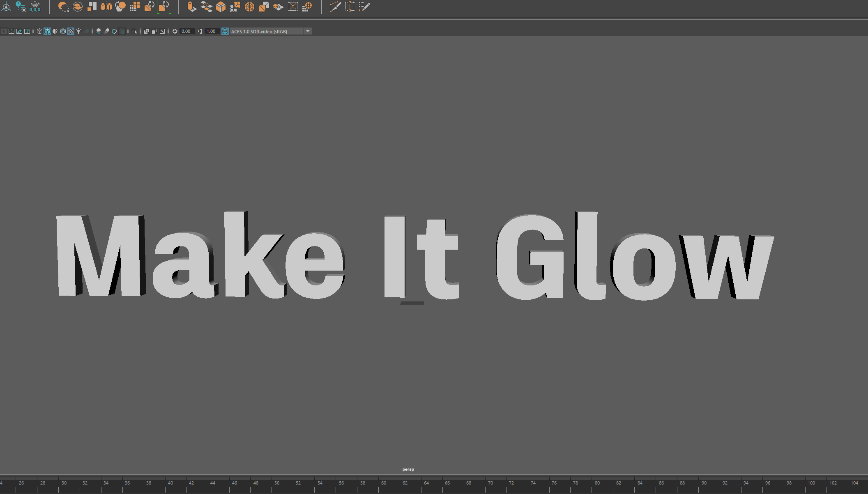Click the persp camera label
The height and width of the screenshot is (494, 868).
(408, 469)
